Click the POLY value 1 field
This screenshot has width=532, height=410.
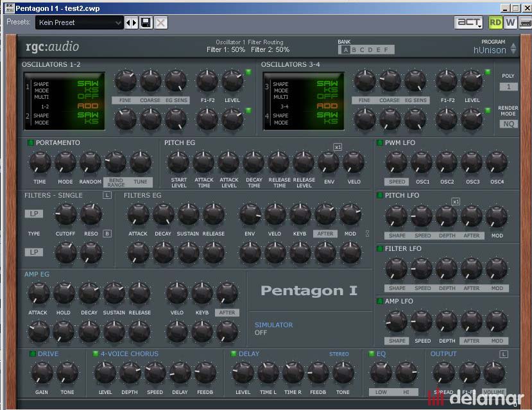point(508,87)
